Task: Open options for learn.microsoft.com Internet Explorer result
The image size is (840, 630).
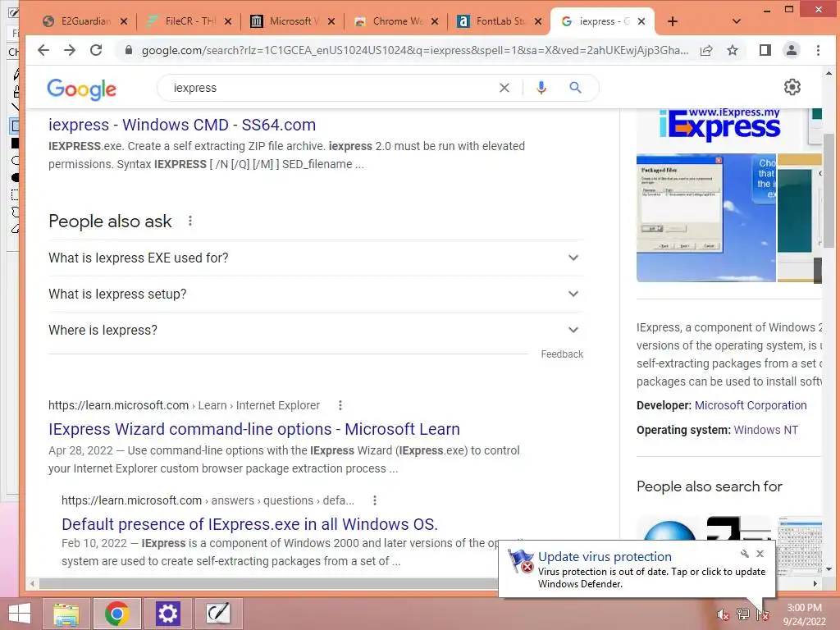Action: (x=340, y=405)
